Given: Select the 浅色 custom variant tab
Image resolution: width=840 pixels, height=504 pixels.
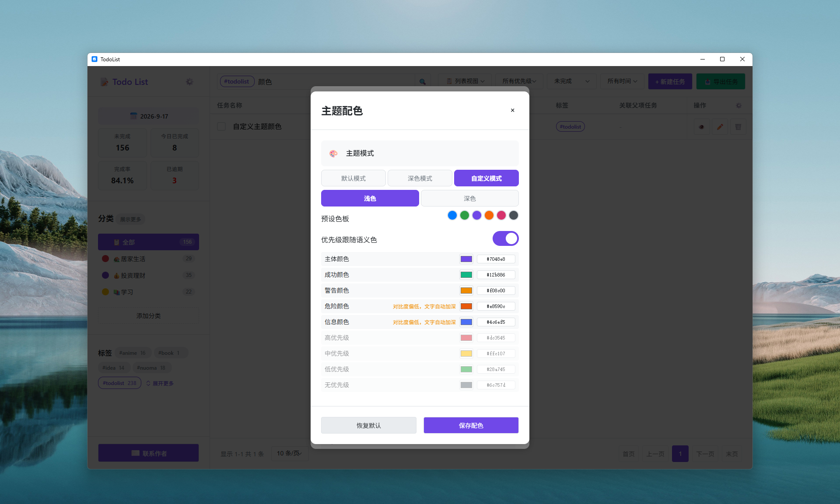Looking at the screenshot, I should coord(370,198).
